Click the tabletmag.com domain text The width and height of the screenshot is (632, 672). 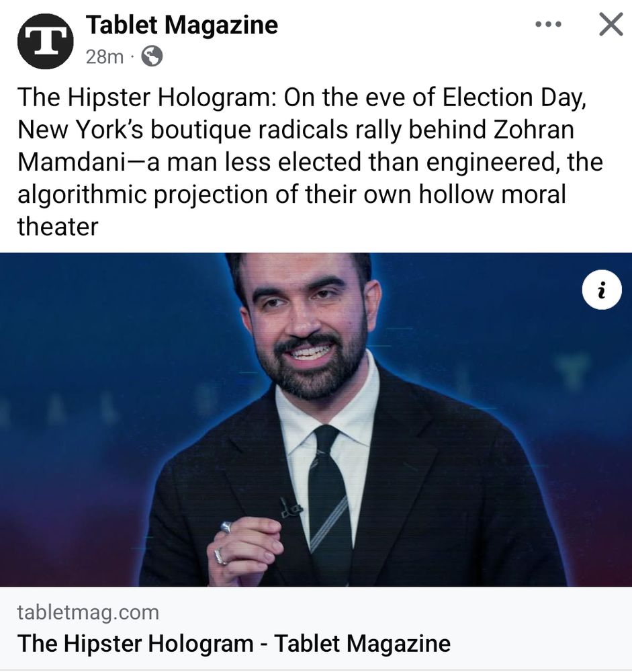coord(88,612)
